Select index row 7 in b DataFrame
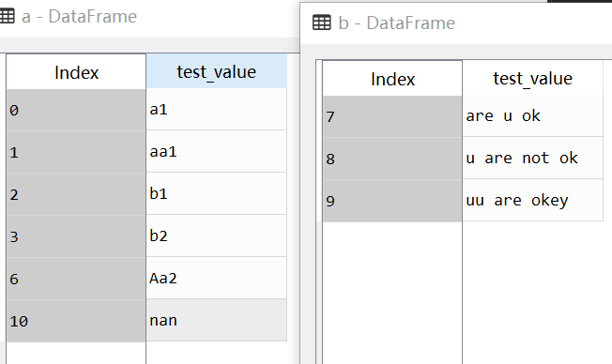 pyautogui.click(x=392, y=116)
